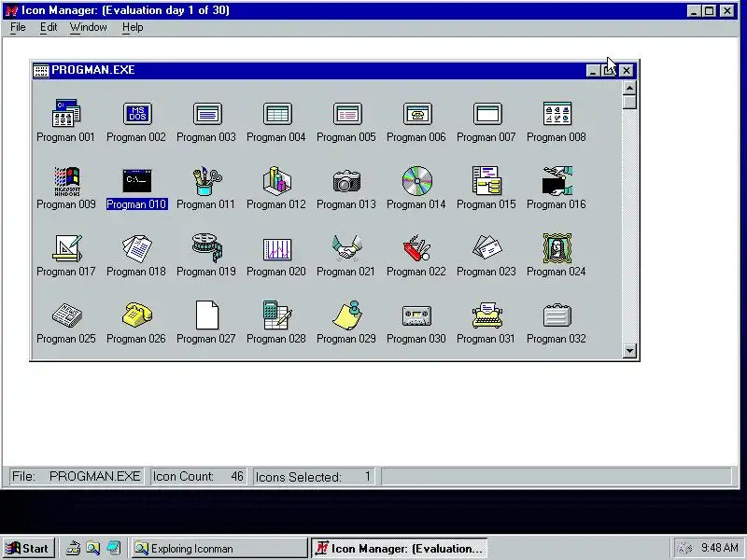Switch to Exploring Iconman taskbar button
This screenshot has height=560, width=747.
tap(219, 548)
